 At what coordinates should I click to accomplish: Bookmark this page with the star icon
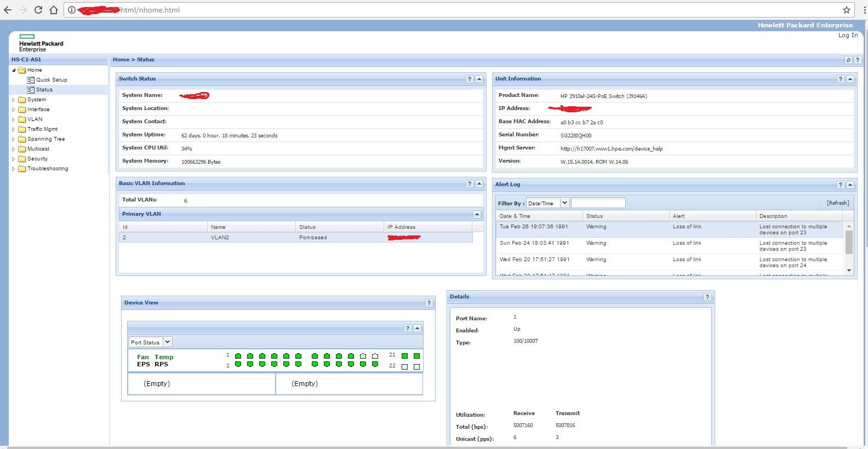(847, 10)
